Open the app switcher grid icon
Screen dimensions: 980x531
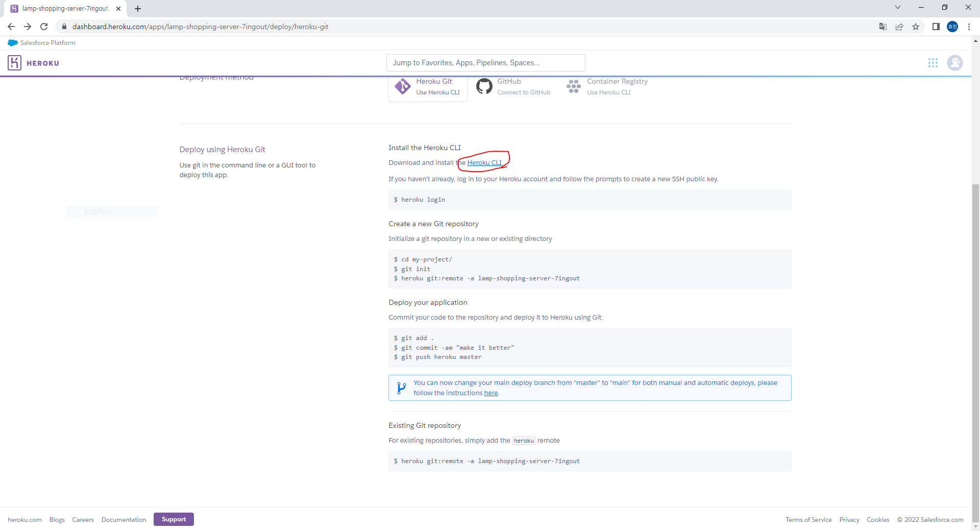click(x=933, y=63)
